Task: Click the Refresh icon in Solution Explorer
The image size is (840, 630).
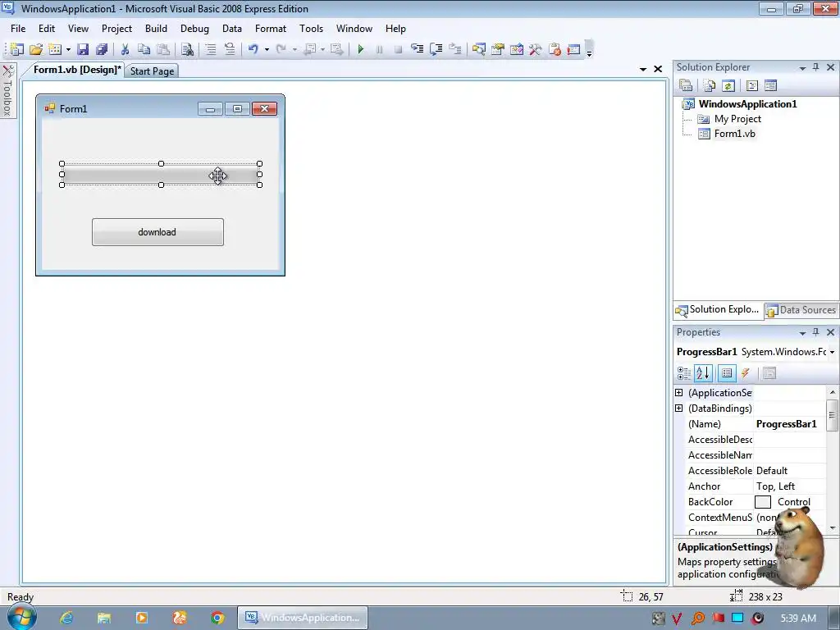Action: click(x=728, y=85)
